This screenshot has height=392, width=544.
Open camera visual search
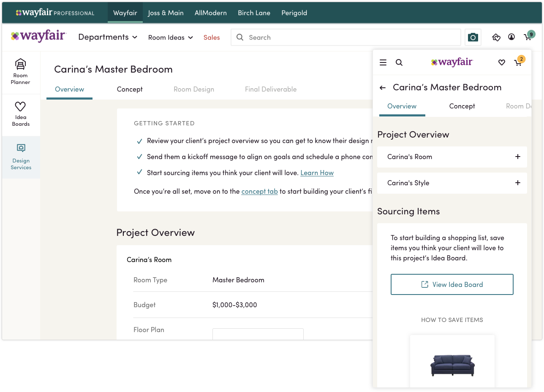(473, 37)
